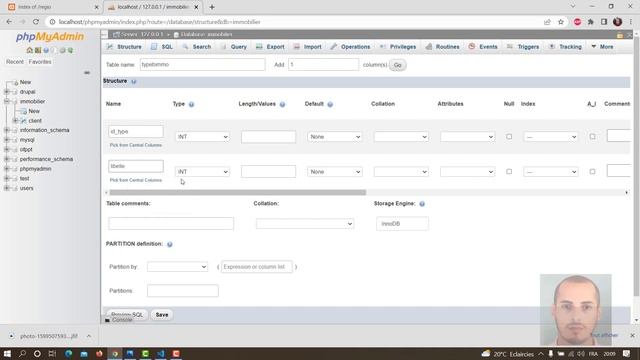Viewport: 640px width, 360px height.
Task: Reload the page with browser refresh icon
Action: tap(36, 22)
